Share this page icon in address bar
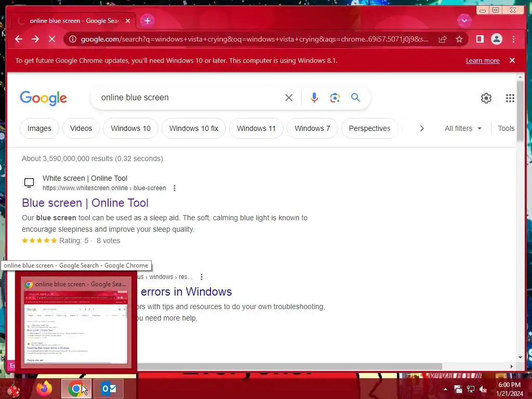The width and height of the screenshot is (532, 399). point(443,39)
